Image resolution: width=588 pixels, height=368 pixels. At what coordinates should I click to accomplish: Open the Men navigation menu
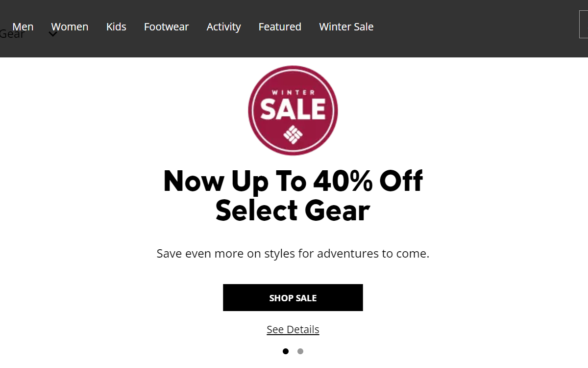23,26
